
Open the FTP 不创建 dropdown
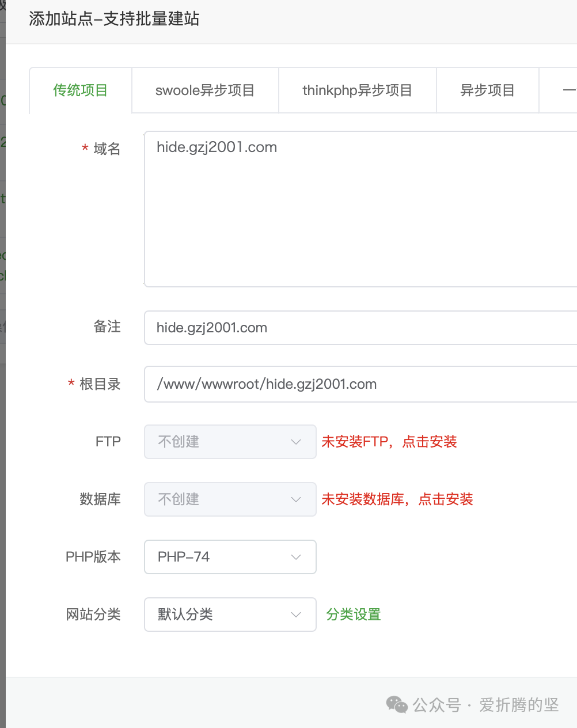tap(230, 442)
